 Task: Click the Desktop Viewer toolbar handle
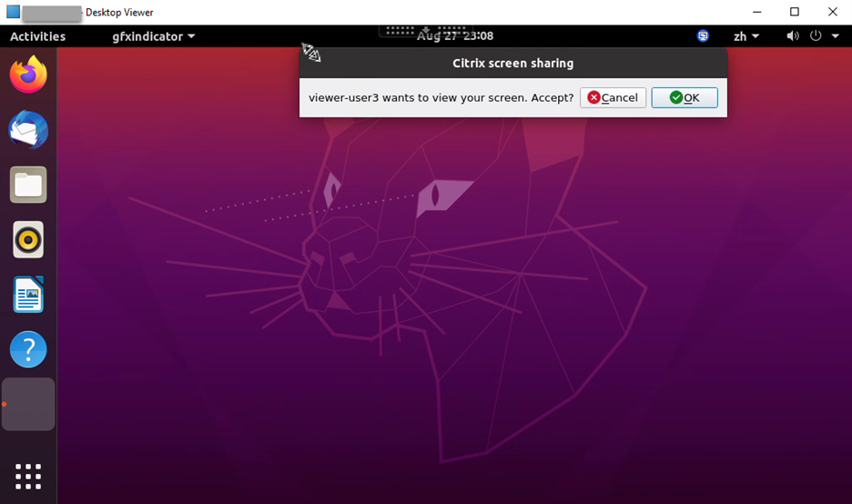pos(426,30)
